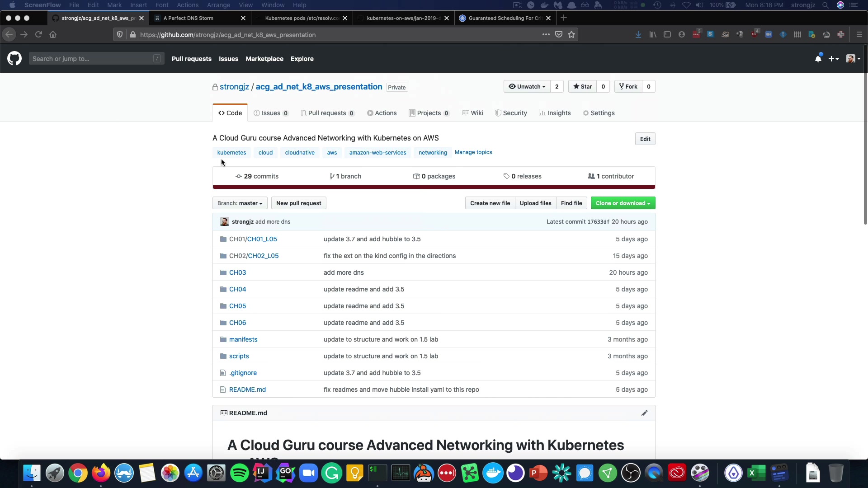Screen dimensions: 868x488
Task: Expand Branch: master selector
Action: tap(240, 203)
